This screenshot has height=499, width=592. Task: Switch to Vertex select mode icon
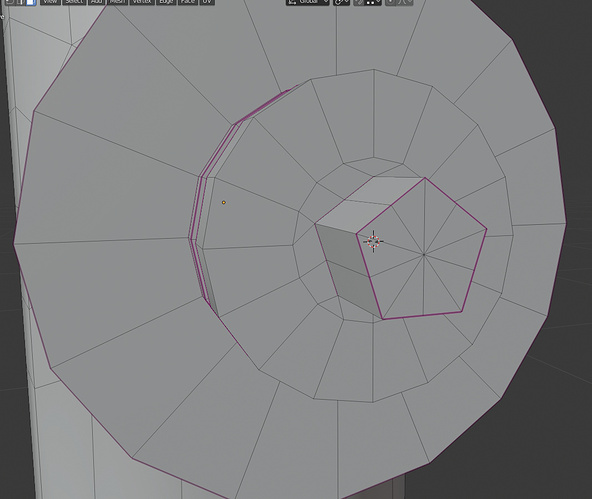[10, 2]
